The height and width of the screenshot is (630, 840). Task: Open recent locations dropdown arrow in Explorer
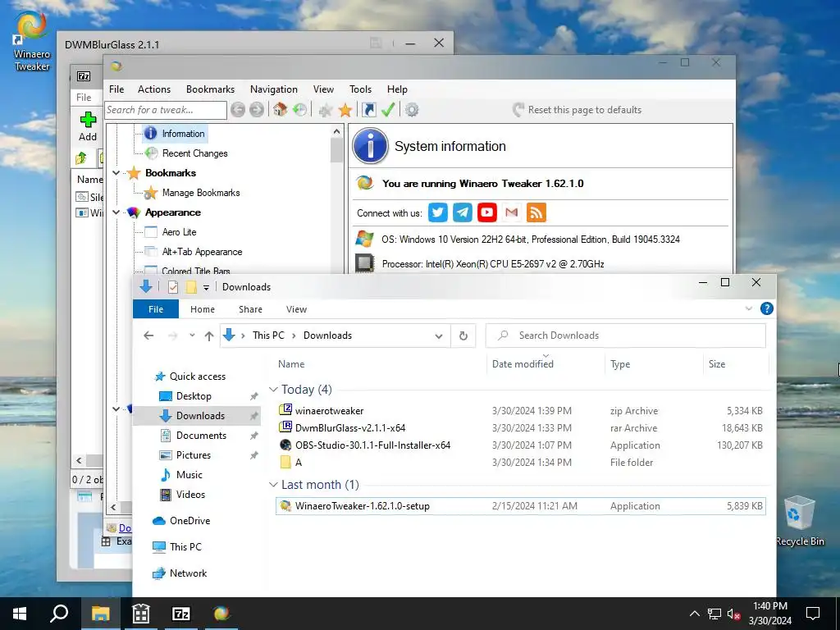pos(192,336)
